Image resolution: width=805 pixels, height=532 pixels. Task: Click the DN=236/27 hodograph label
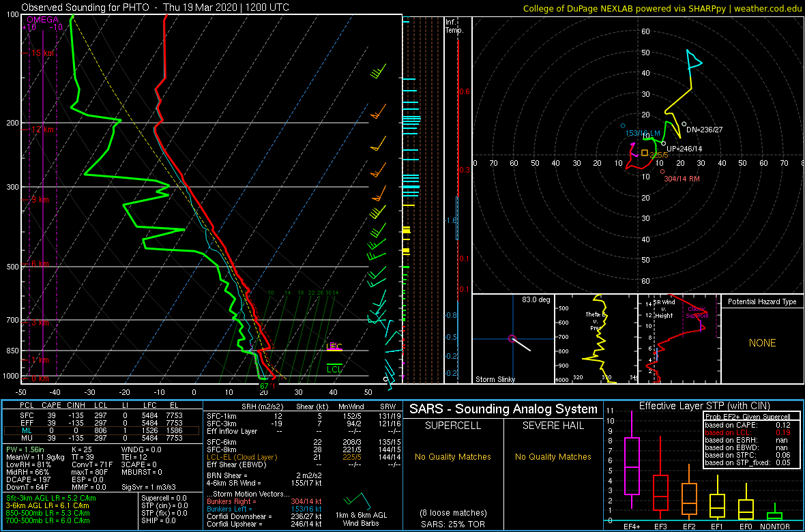click(704, 130)
